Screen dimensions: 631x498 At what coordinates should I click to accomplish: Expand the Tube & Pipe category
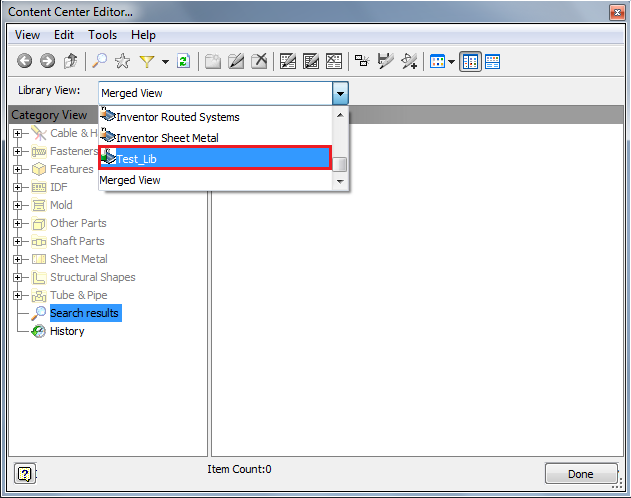tap(17, 295)
